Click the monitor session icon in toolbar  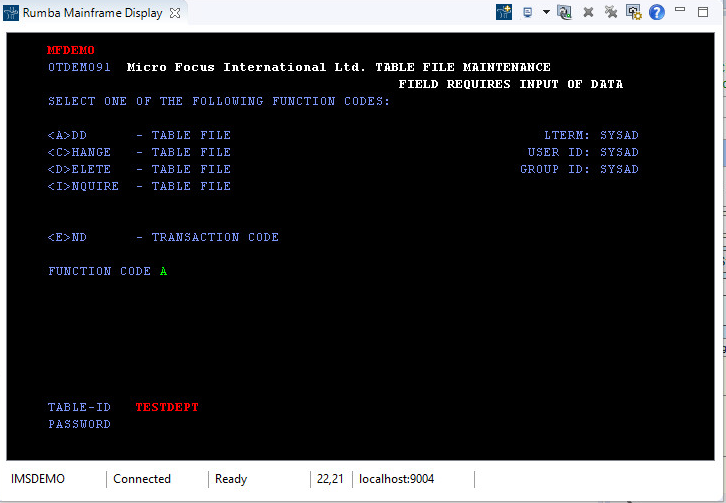(x=528, y=12)
